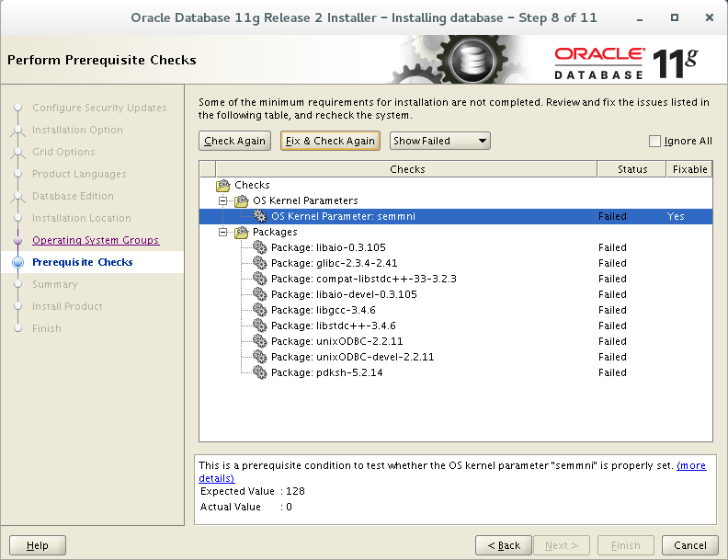Click the Packages folder icon
This screenshot has width=728, height=560.
click(x=242, y=232)
